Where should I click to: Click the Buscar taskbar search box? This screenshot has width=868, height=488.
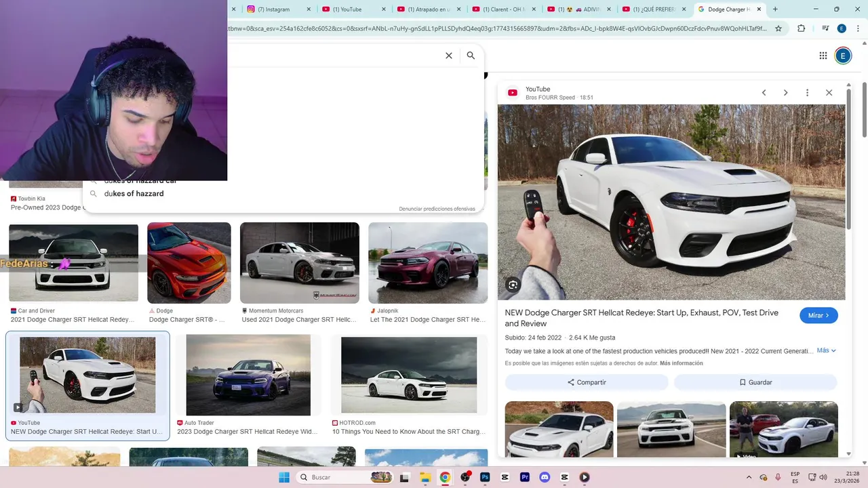344,477
